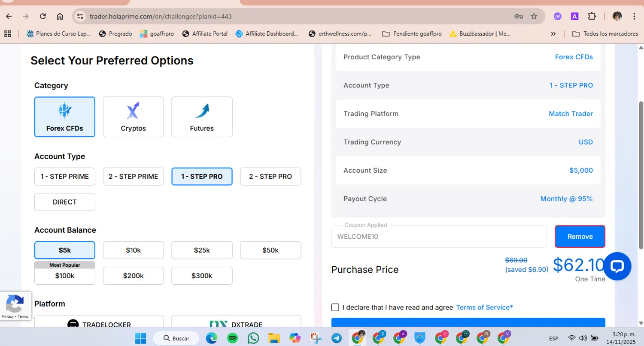Open the goaffrpro bookmark
The image size is (644, 346).
point(157,33)
